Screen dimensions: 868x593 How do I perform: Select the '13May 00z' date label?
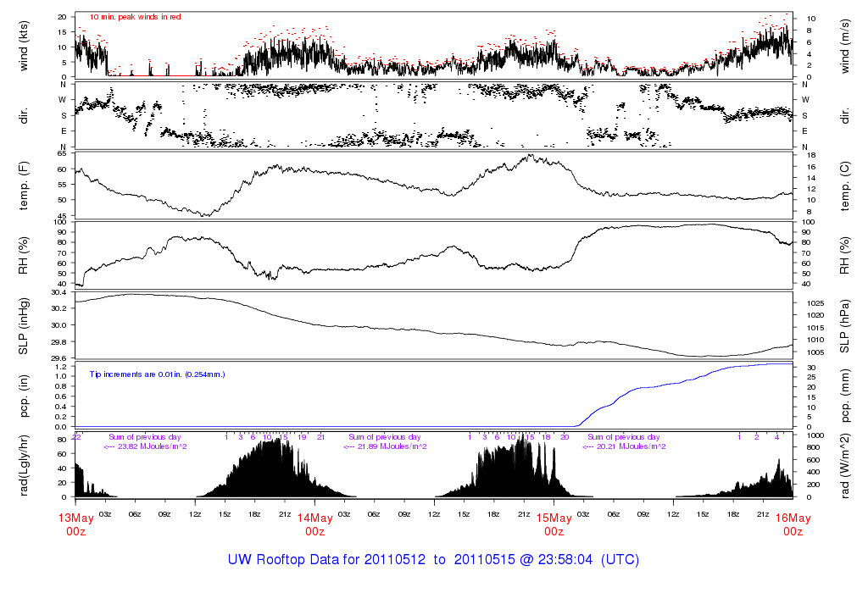click(75, 524)
